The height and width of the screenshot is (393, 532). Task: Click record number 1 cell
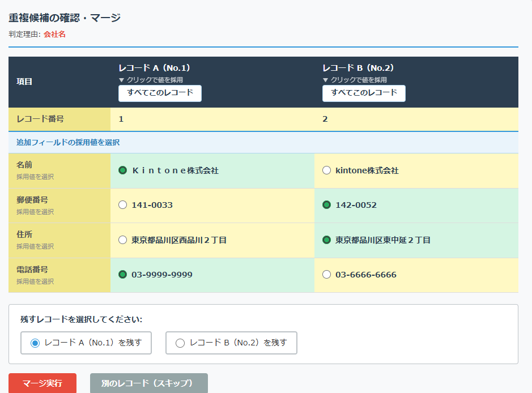(x=212, y=119)
